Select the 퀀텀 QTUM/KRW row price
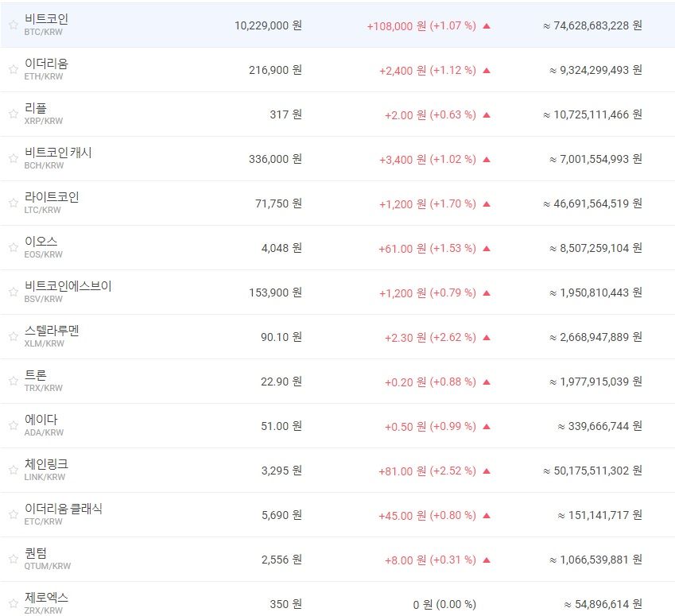This screenshot has width=675, height=616. tap(281, 560)
